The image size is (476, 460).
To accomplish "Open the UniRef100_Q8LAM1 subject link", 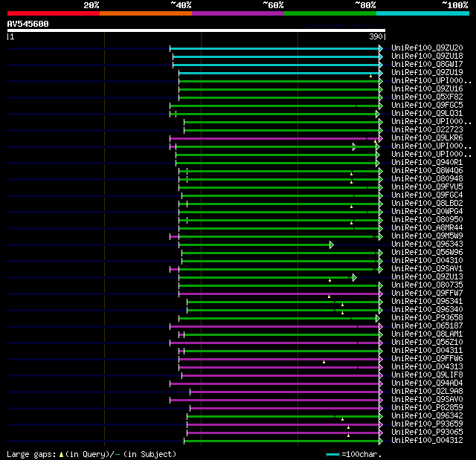I will 427,334.
